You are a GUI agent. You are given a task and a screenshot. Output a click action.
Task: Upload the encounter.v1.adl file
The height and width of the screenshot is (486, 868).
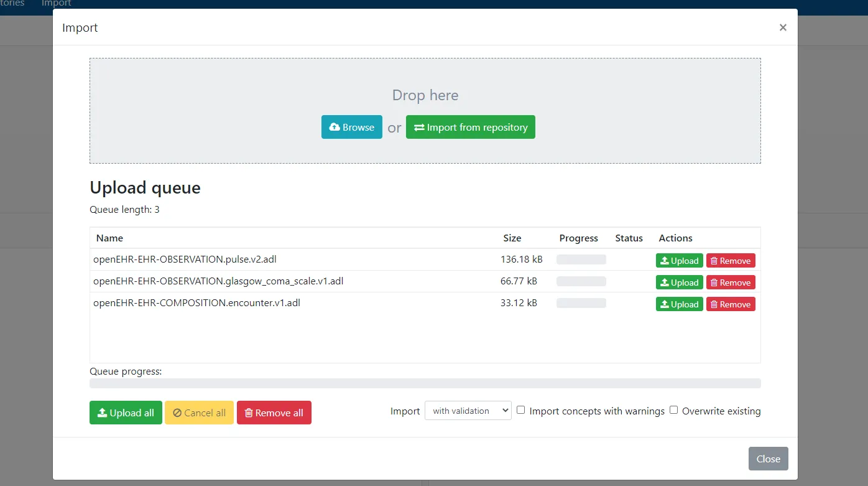point(679,304)
